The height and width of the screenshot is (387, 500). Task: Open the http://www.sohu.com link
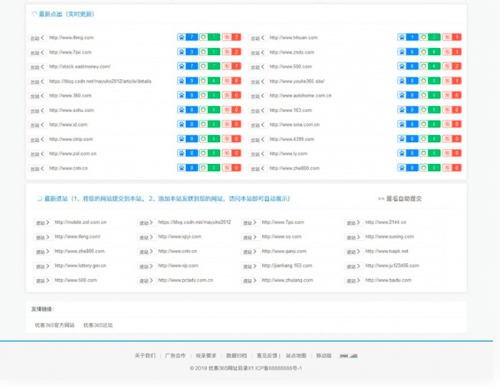[x=71, y=110]
